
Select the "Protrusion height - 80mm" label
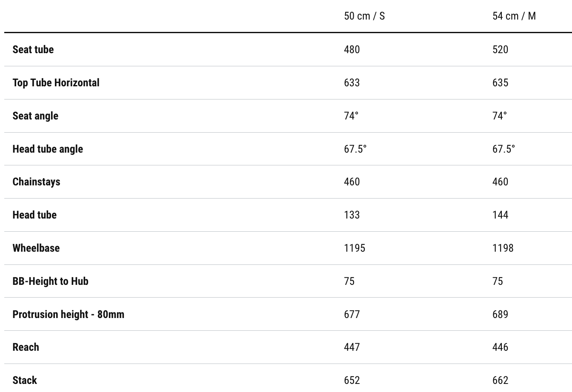(69, 314)
